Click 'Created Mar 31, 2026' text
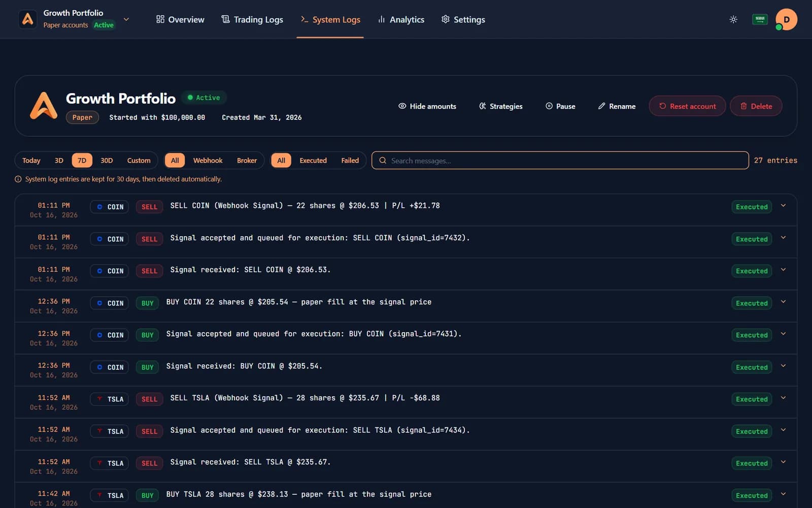Image resolution: width=812 pixels, height=508 pixels. pyautogui.click(x=261, y=117)
